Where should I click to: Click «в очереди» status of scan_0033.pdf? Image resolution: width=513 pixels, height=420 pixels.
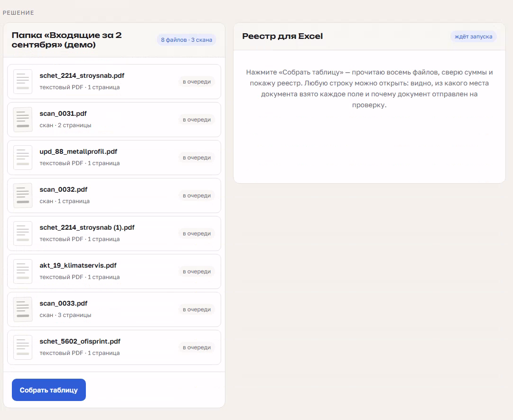(196, 309)
